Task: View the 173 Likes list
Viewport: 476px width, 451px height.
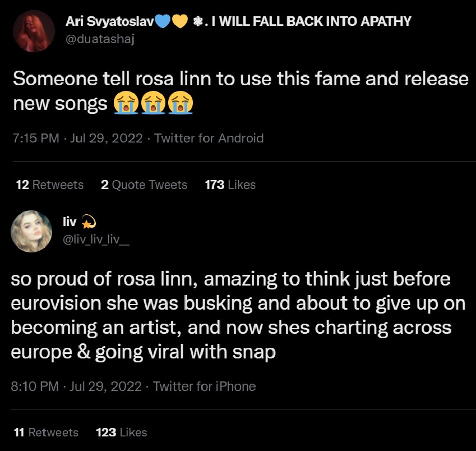Action: [230, 185]
